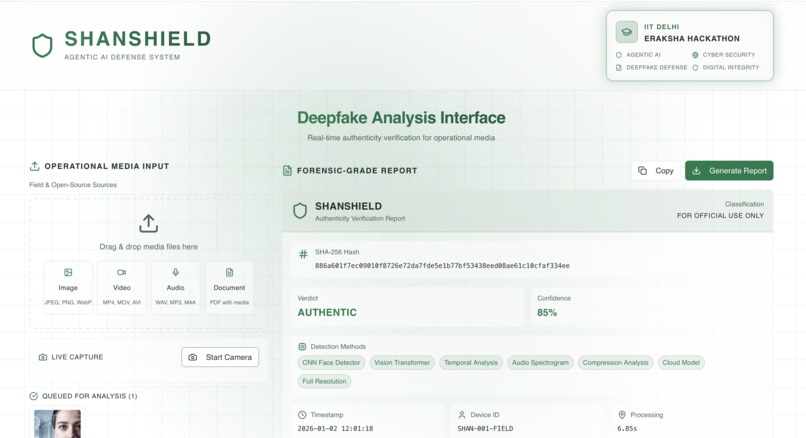Click the upload icon beside Operational Media Input

[x=34, y=166]
